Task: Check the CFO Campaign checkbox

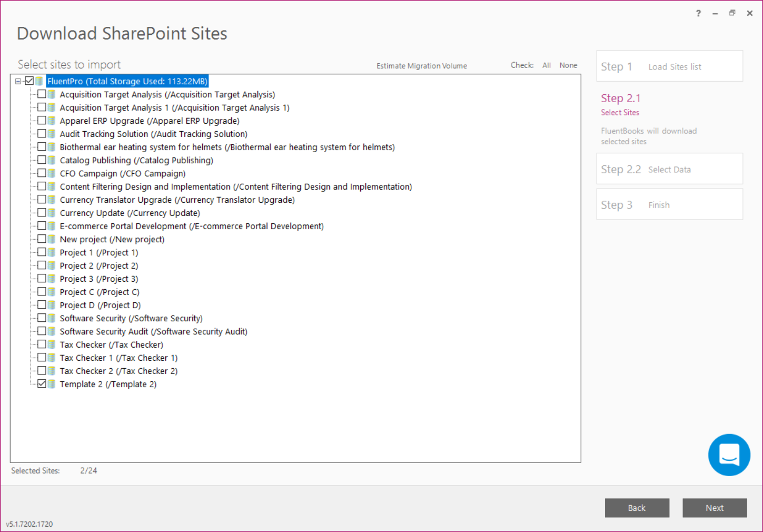Action: [42, 173]
